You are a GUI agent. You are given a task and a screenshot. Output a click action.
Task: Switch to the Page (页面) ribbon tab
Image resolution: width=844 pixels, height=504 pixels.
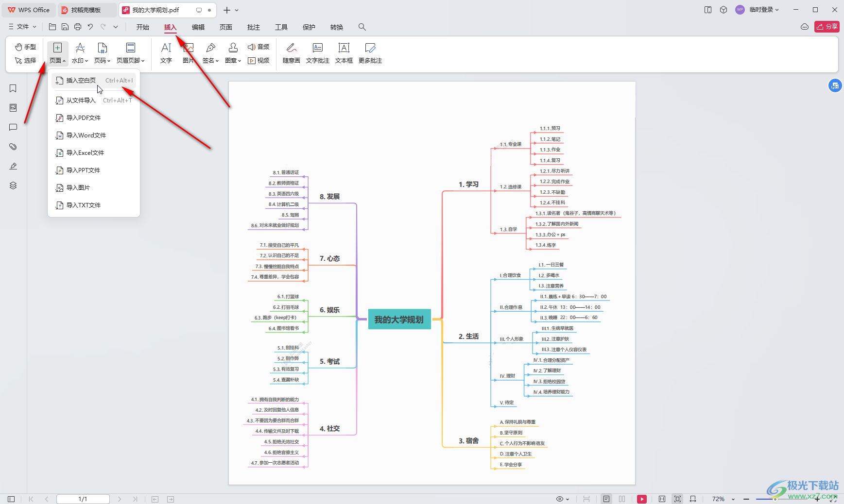point(226,27)
